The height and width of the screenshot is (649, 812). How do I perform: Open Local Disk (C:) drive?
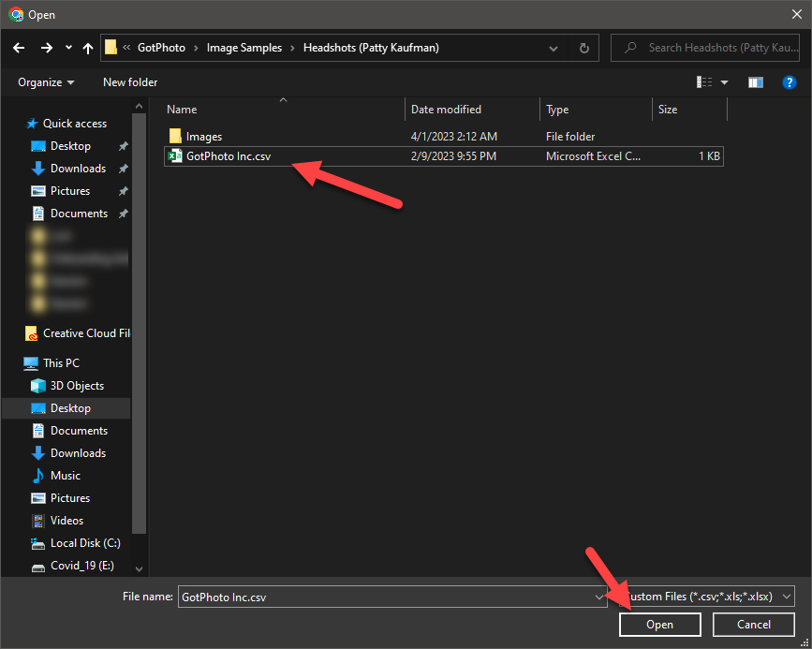[x=76, y=543]
